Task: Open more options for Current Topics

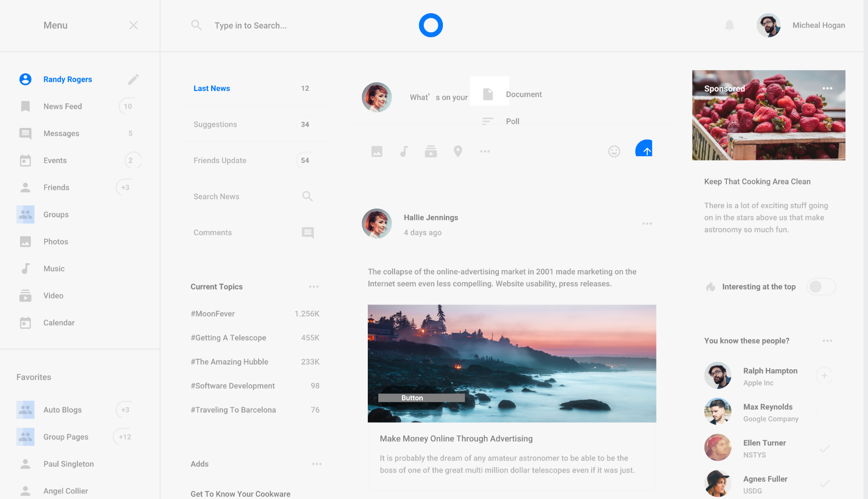Action: (x=314, y=287)
